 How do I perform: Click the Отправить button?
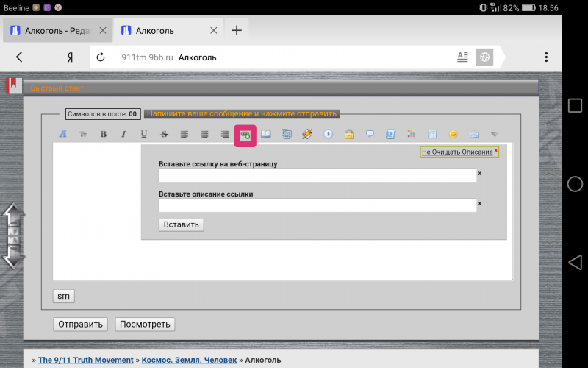point(80,325)
